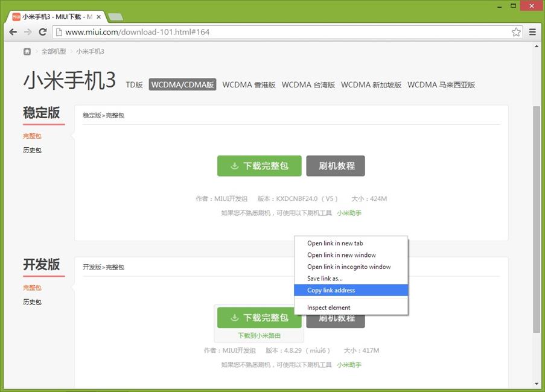
Task: Open the Chrome hamburger menu
Action: click(x=532, y=32)
